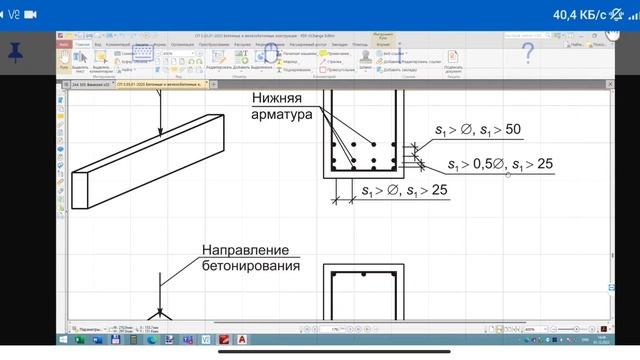Click the Search button at top right
Image resolution: width=640 pixels, height=360 pixels.
click(597, 44)
